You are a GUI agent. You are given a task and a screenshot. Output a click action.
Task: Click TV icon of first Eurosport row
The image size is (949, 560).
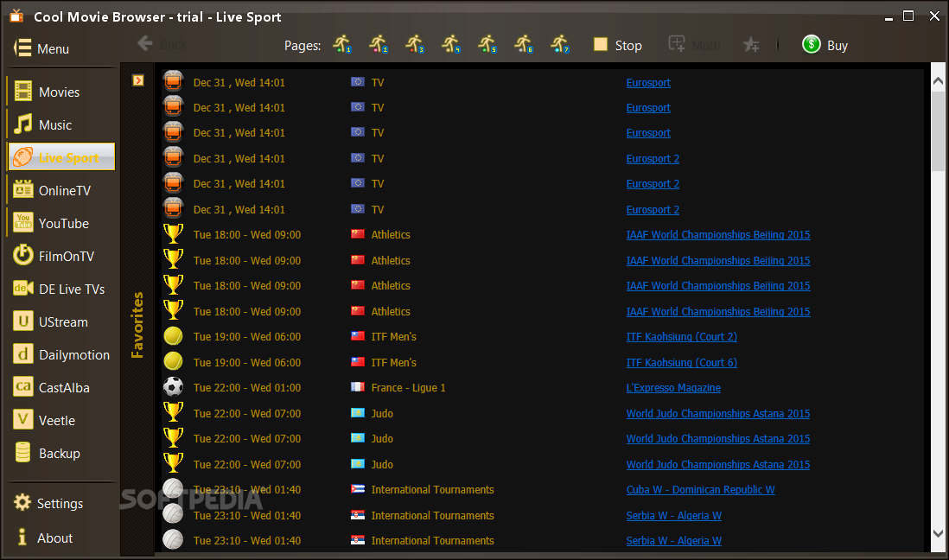(173, 80)
